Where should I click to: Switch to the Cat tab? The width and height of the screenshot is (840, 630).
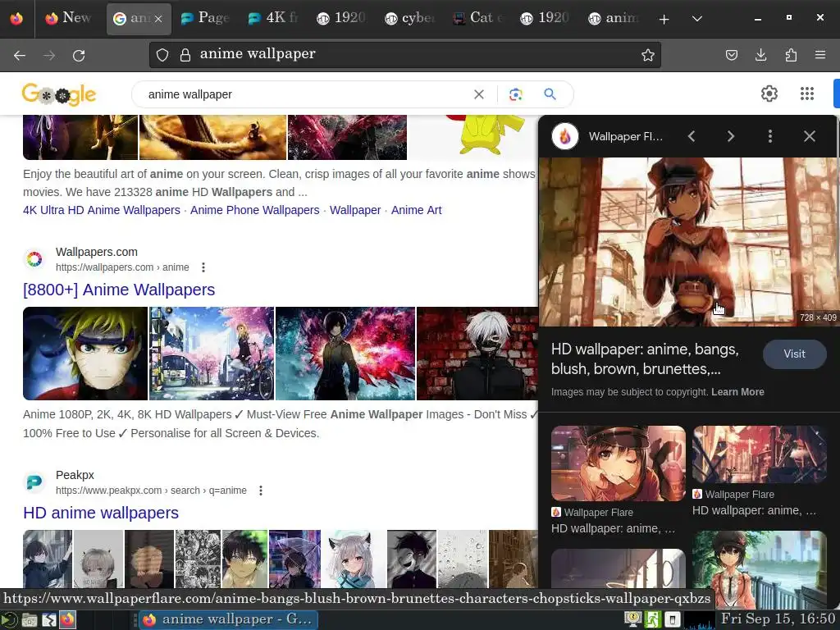tap(478, 18)
